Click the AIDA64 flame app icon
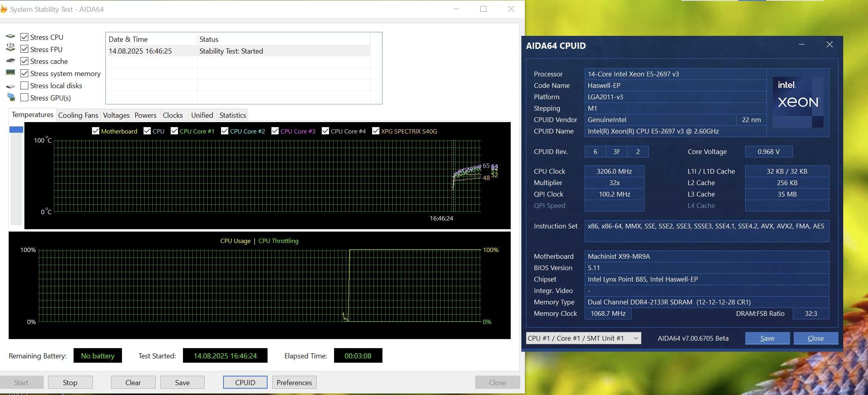This screenshot has width=868, height=395. (x=4, y=9)
